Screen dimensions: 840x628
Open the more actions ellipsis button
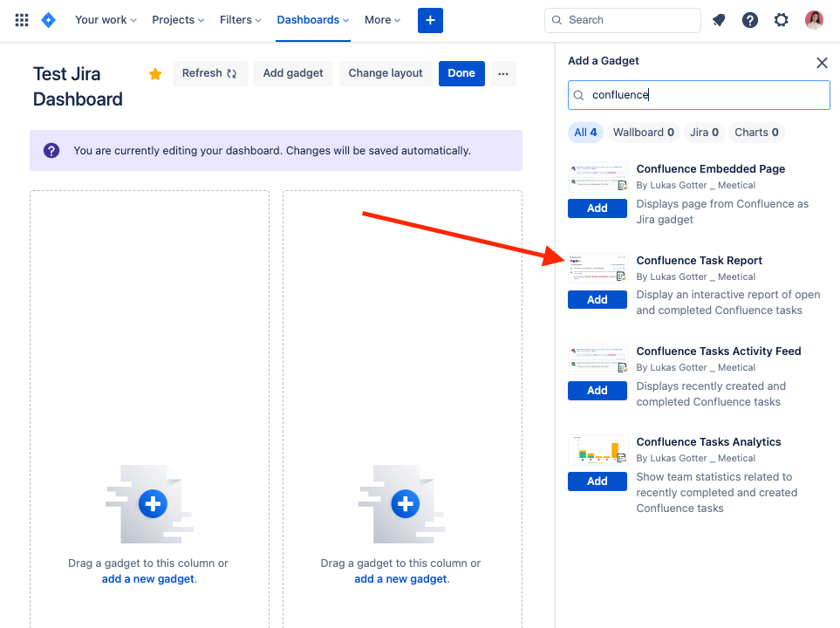pos(503,74)
